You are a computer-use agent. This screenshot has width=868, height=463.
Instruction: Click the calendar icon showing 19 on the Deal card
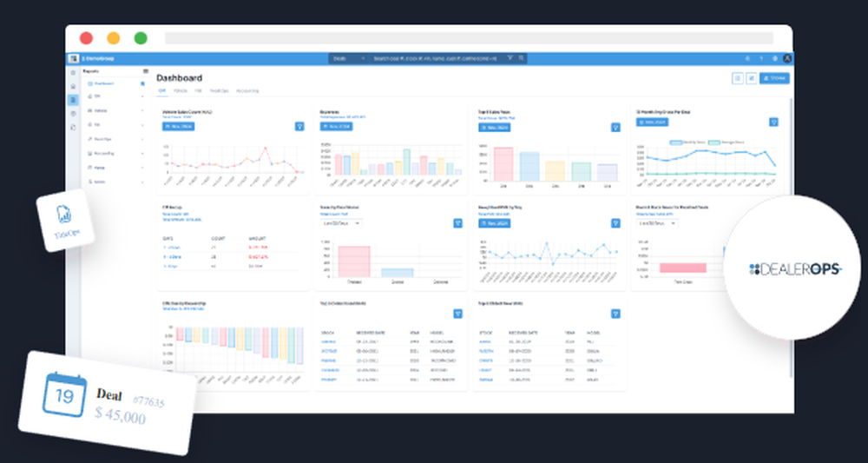click(x=64, y=395)
